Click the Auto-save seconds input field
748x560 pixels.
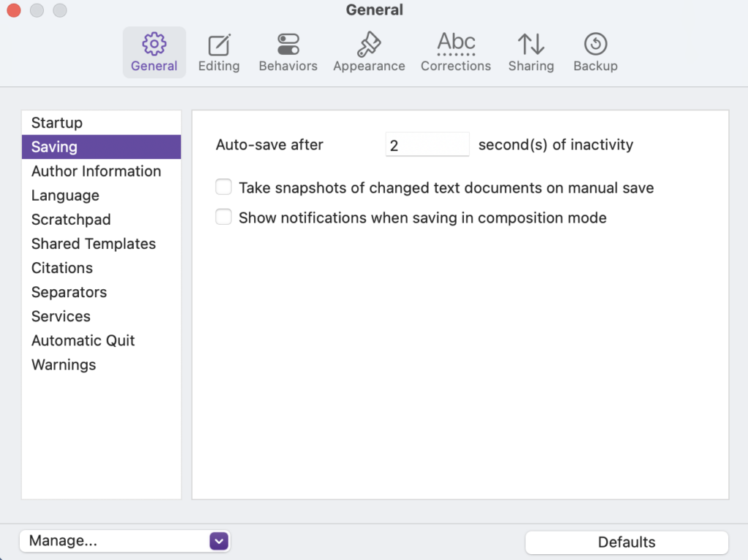click(427, 145)
